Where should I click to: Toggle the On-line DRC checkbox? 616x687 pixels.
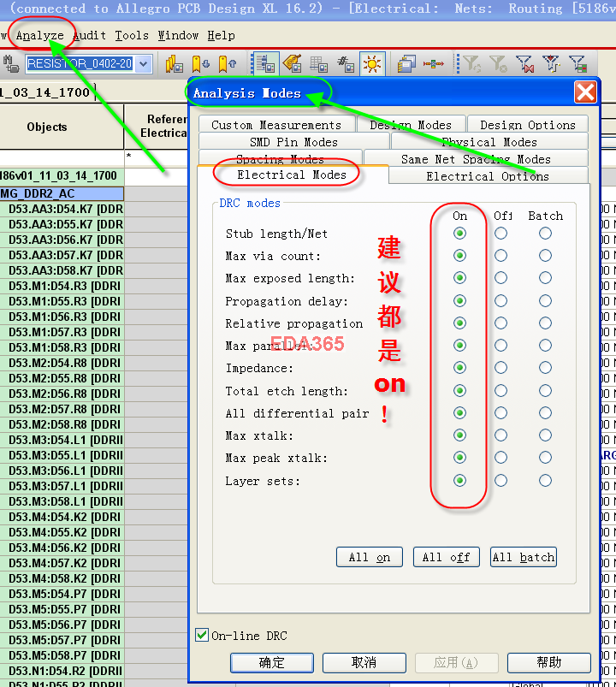click(202, 635)
